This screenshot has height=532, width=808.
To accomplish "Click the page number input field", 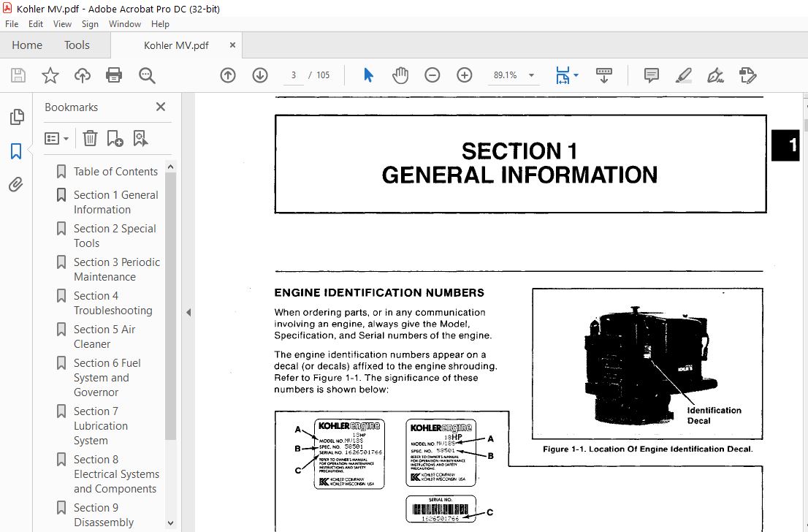I will pos(293,75).
